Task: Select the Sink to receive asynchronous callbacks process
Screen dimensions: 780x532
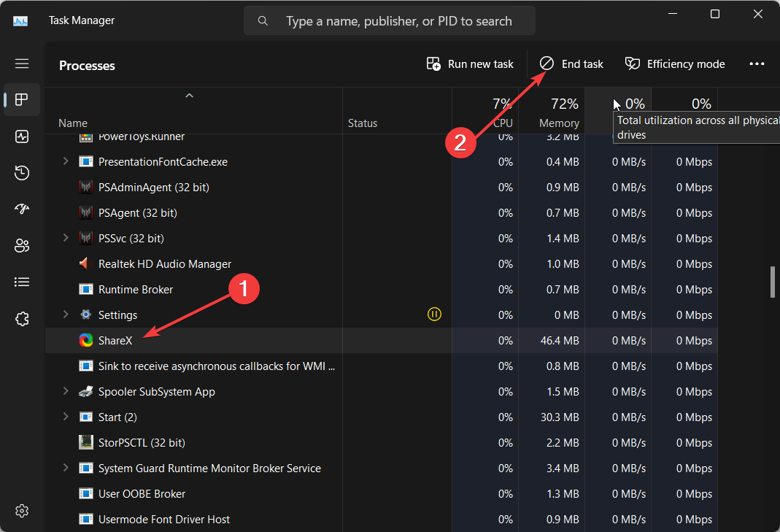Action: [381, 366]
